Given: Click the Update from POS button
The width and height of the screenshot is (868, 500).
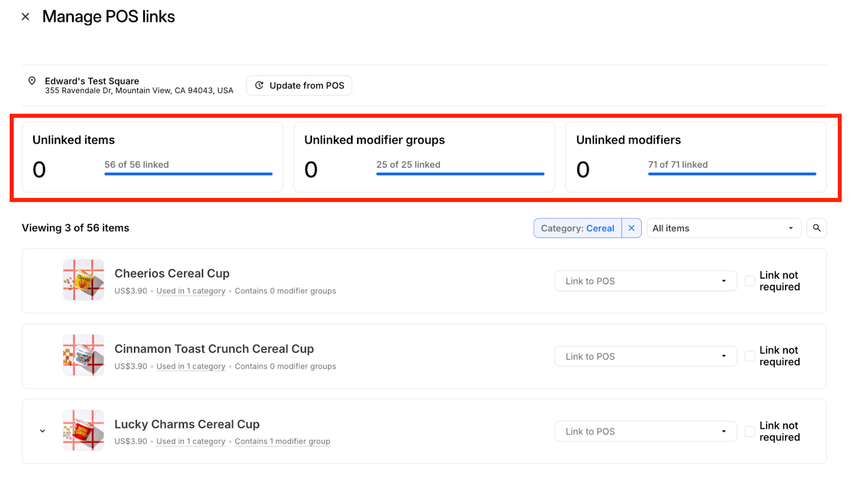Looking at the screenshot, I should [x=299, y=85].
